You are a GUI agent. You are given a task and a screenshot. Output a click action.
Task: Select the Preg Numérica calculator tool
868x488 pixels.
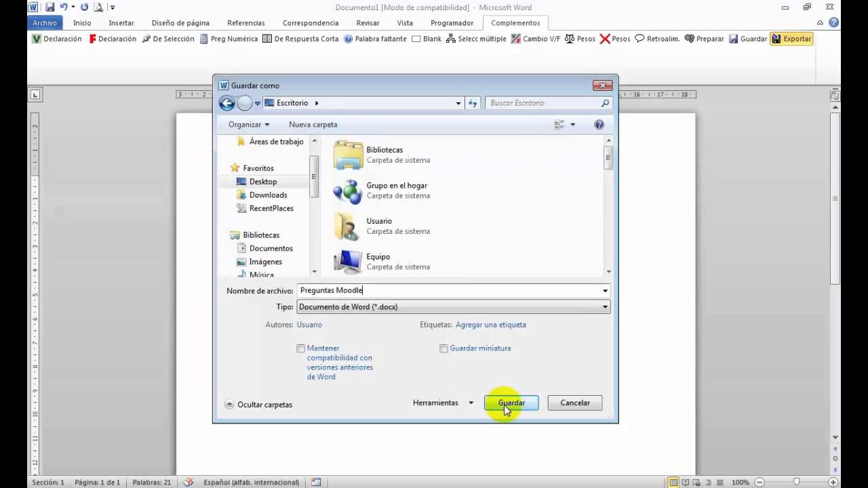[x=229, y=39]
